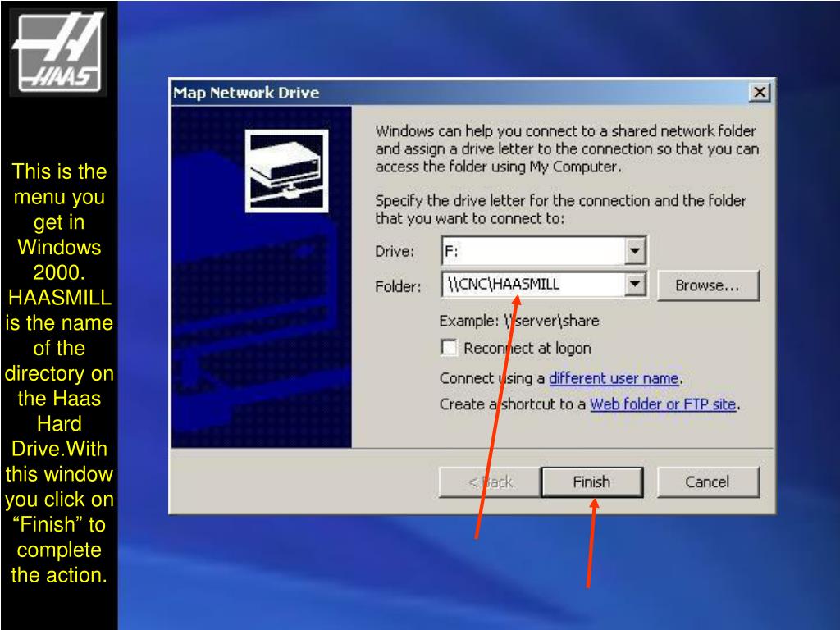840x630 pixels.
Task: Click the disabled Back button
Action: point(490,482)
